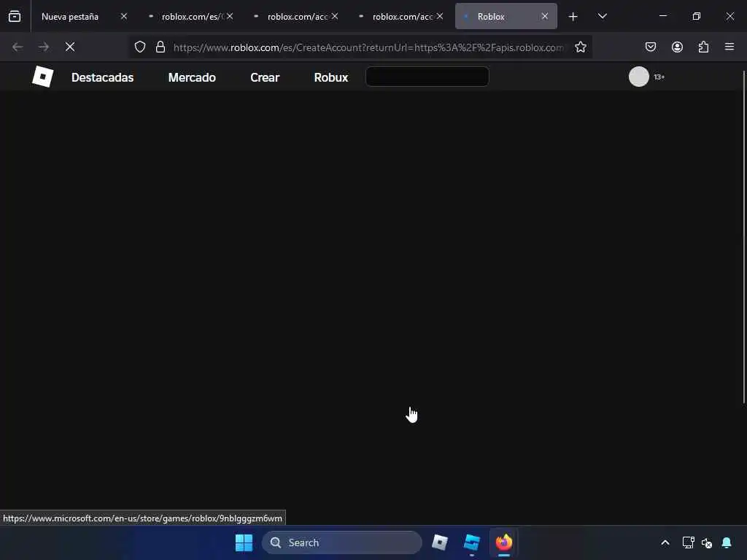This screenshot has height=560, width=747.
Task: Open the notifications bell
Action: click(727, 542)
